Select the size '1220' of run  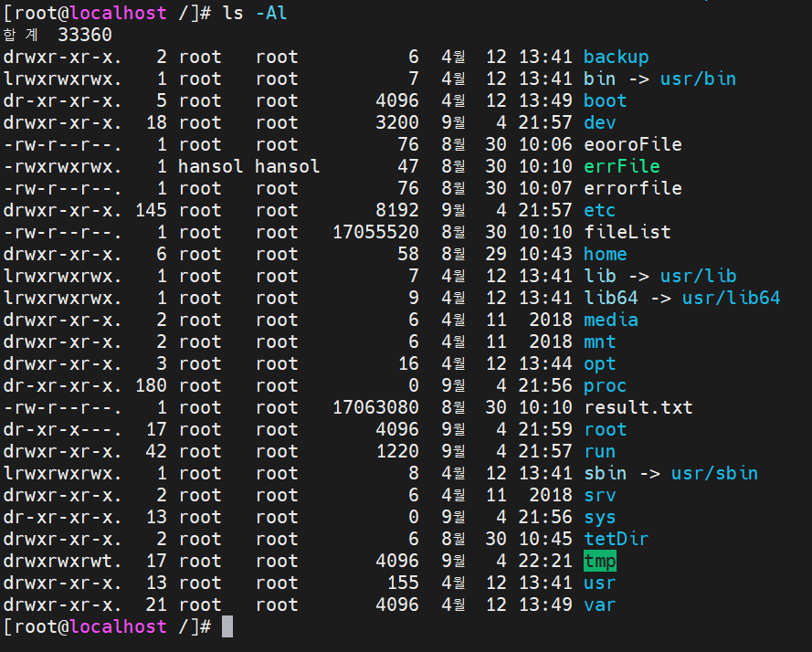[x=397, y=451]
